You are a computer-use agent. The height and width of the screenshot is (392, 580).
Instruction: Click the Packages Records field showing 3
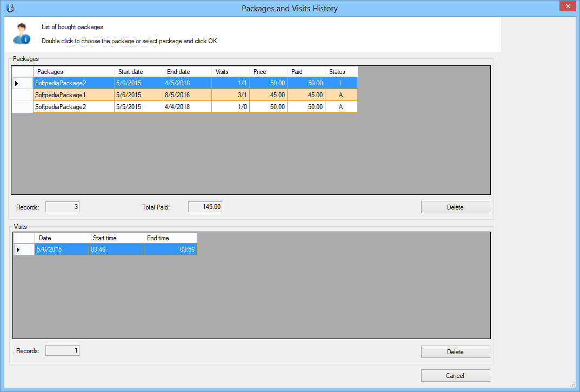tap(62, 207)
